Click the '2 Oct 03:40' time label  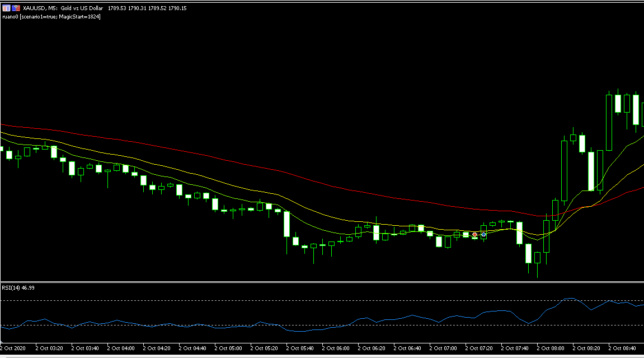coord(85,348)
